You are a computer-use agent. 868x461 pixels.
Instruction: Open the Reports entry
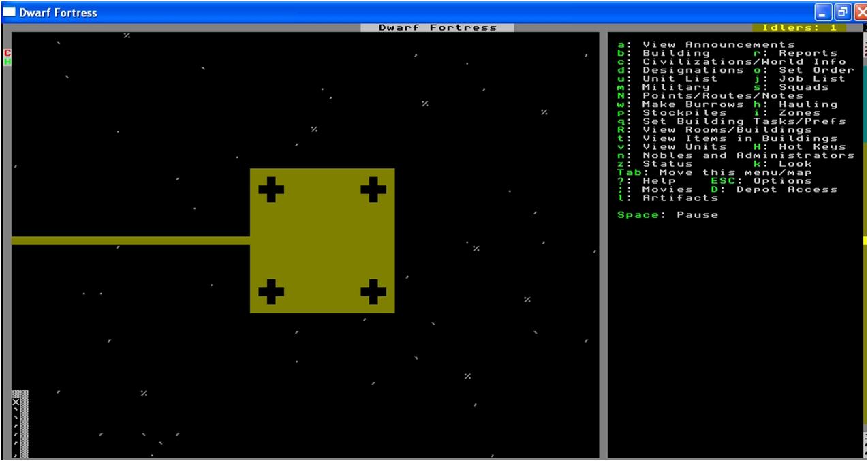coord(795,53)
